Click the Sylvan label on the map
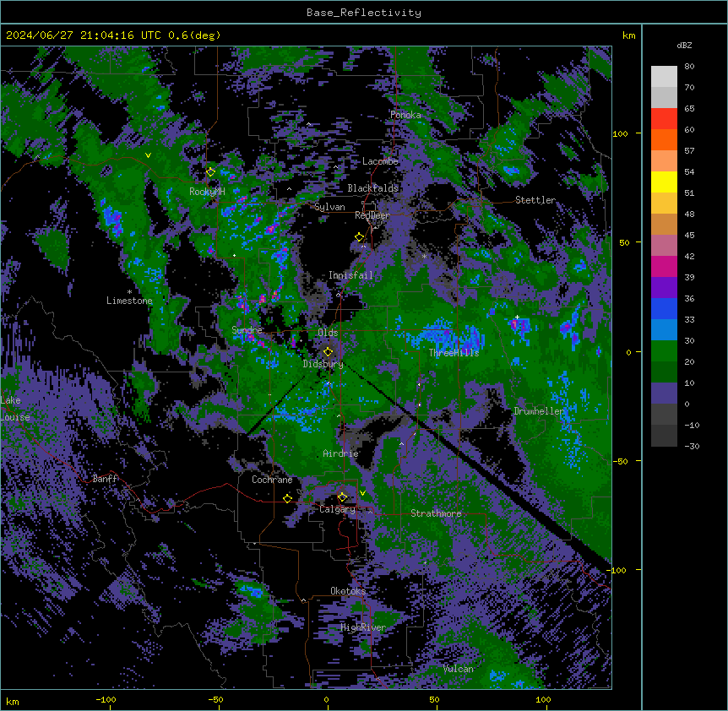The height and width of the screenshot is (711, 728). [329, 207]
